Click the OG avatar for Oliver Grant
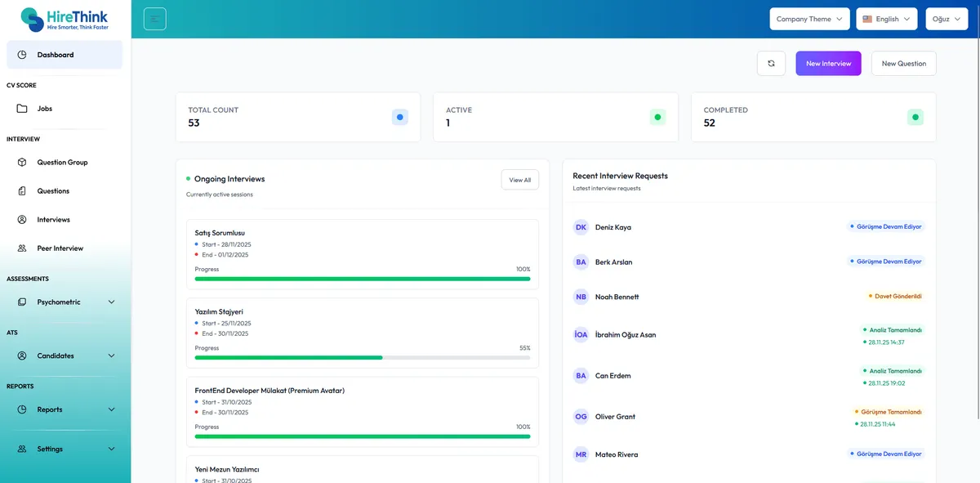 pyautogui.click(x=581, y=416)
